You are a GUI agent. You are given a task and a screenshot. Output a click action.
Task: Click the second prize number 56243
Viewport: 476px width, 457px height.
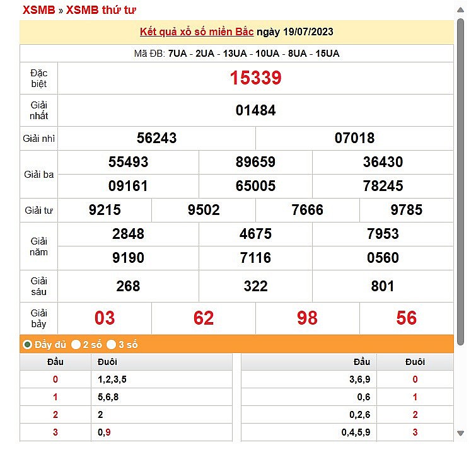[156, 138]
